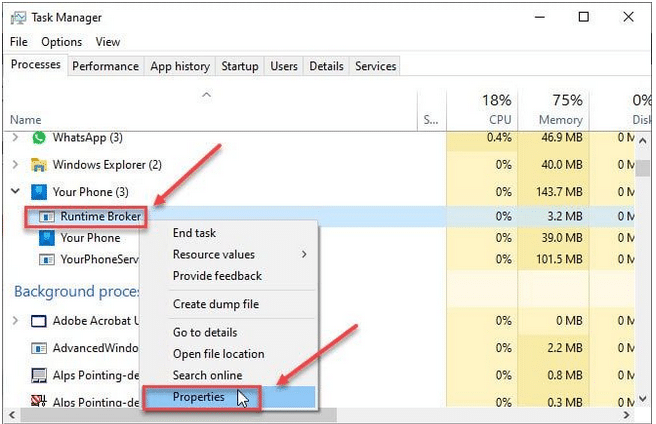Expand the WhatsApp process group
656x424 pixels.
coord(15,137)
